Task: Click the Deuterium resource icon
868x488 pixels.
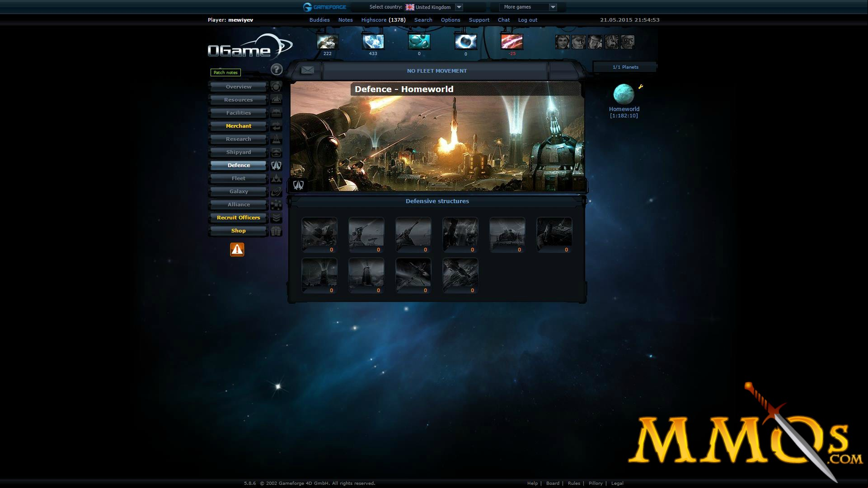Action: click(x=419, y=42)
